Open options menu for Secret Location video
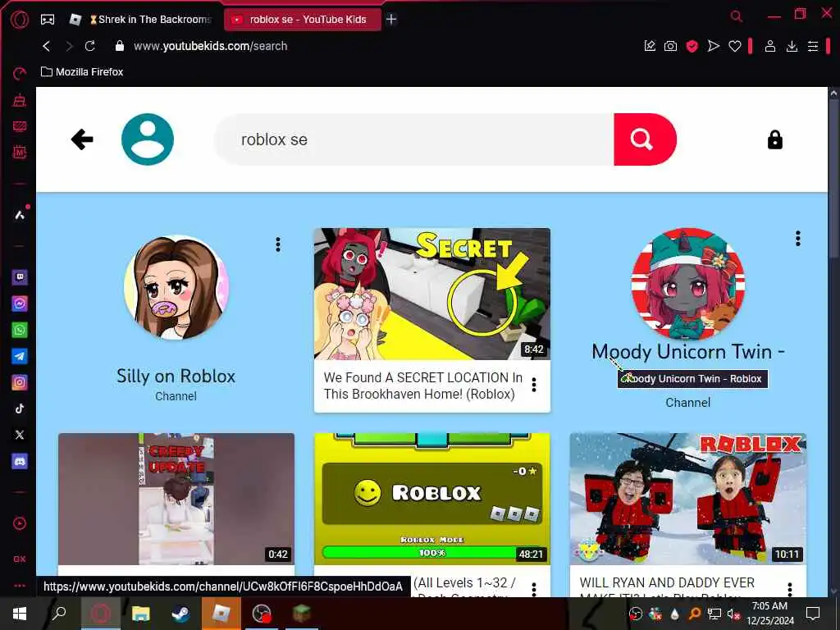 [533, 385]
